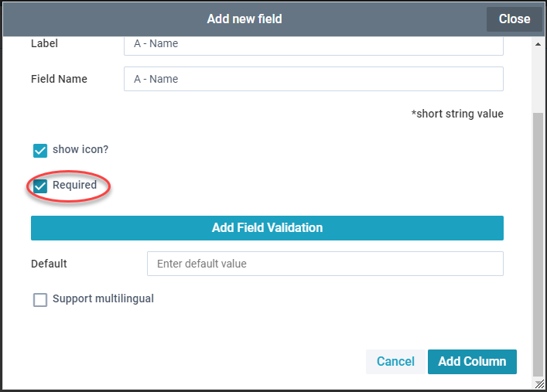Click the resize grip in dialog corner
Image resolution: width=547 pixels, height=392 pixels.
[538, 383]
